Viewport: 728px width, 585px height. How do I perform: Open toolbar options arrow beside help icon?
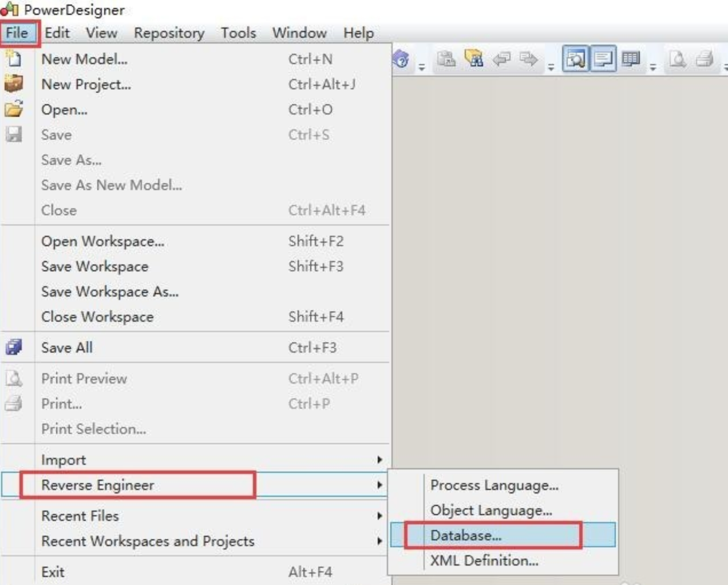coord(422,66)
